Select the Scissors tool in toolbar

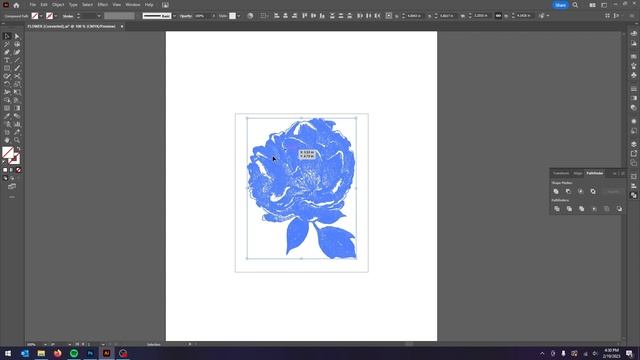coord(17,76)
